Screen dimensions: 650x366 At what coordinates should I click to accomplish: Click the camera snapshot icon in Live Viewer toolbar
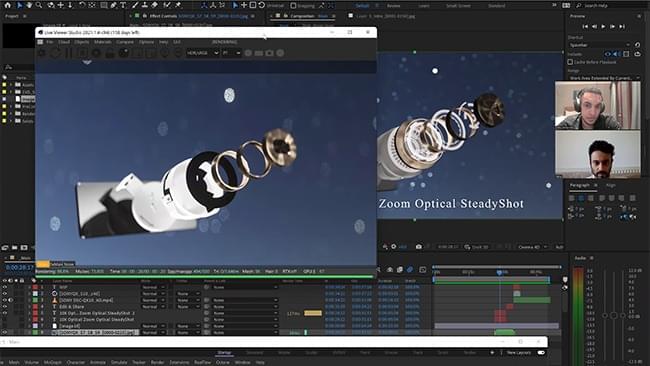pos(269,53)
